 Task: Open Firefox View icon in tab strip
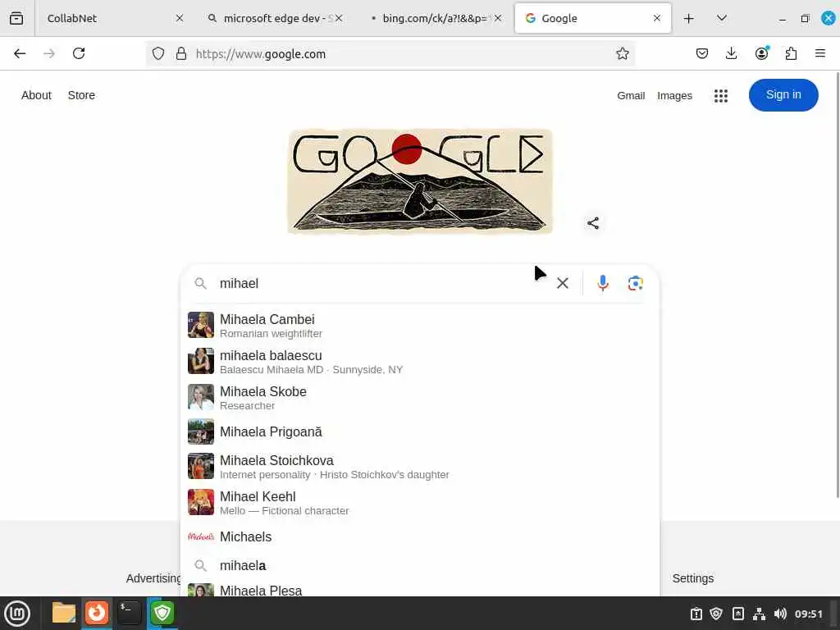click(x=16, y=18)
